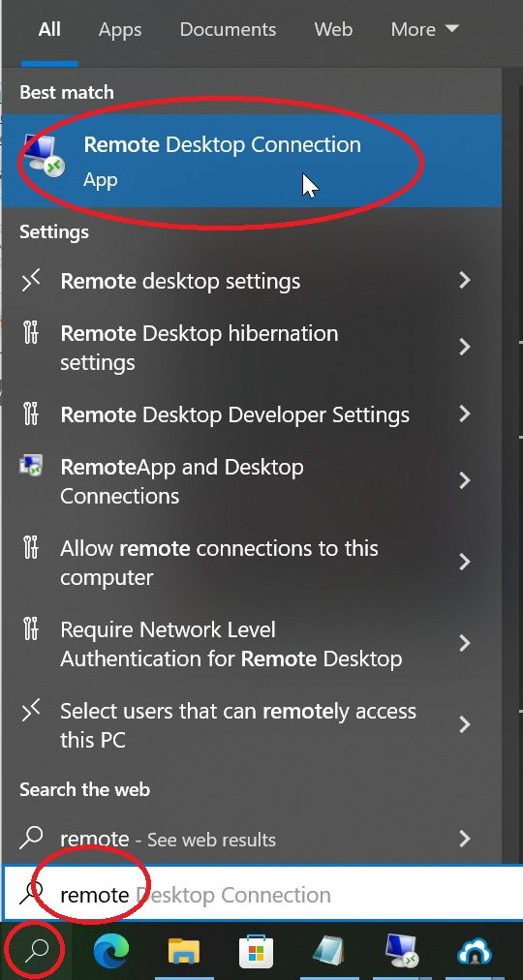Image resolution: width=523 pixels, height=980 pixels.
Task: Open Select users that can remotely access
Action: click(x=251, y=725)
